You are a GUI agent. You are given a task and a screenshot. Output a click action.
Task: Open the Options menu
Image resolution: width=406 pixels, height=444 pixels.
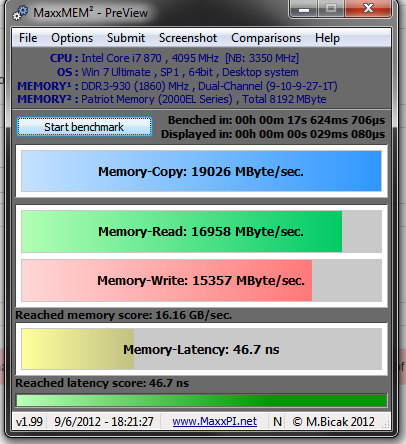point(72,38)
